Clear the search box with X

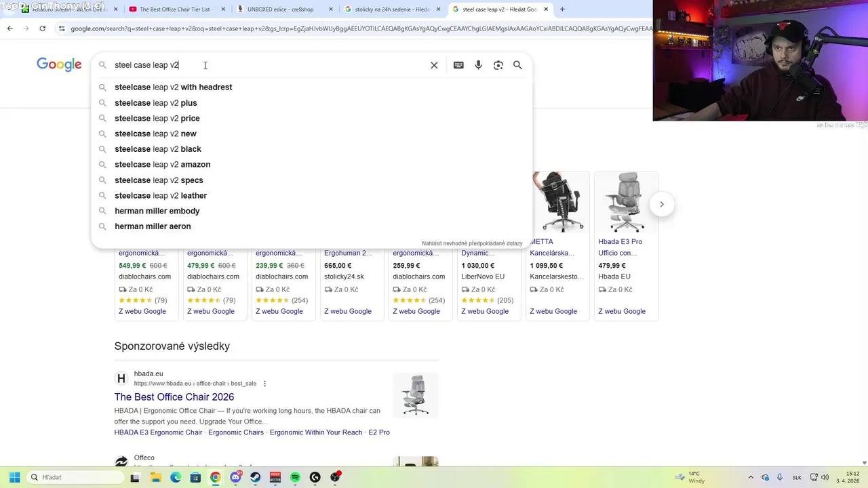(x=434, y=65)
